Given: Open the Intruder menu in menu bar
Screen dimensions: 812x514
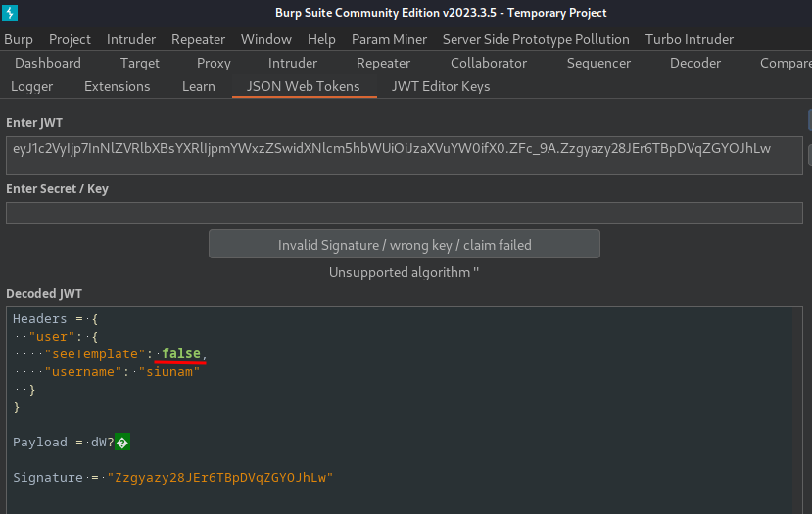Looking at the screenshot, I should 131,39.
